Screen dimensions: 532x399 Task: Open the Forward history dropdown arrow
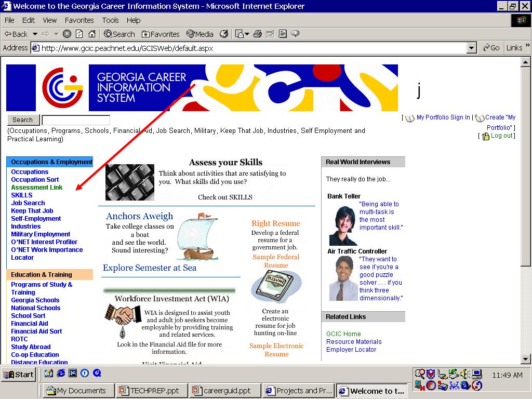coord(56,34)
